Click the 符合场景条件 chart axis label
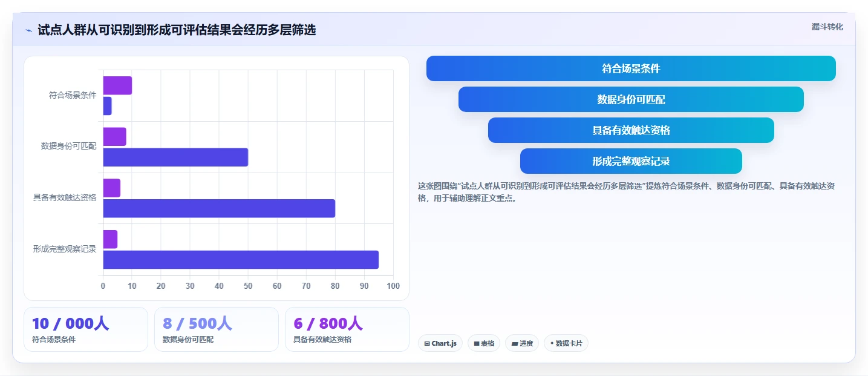 pyautogui.click(x=73, y=95)
